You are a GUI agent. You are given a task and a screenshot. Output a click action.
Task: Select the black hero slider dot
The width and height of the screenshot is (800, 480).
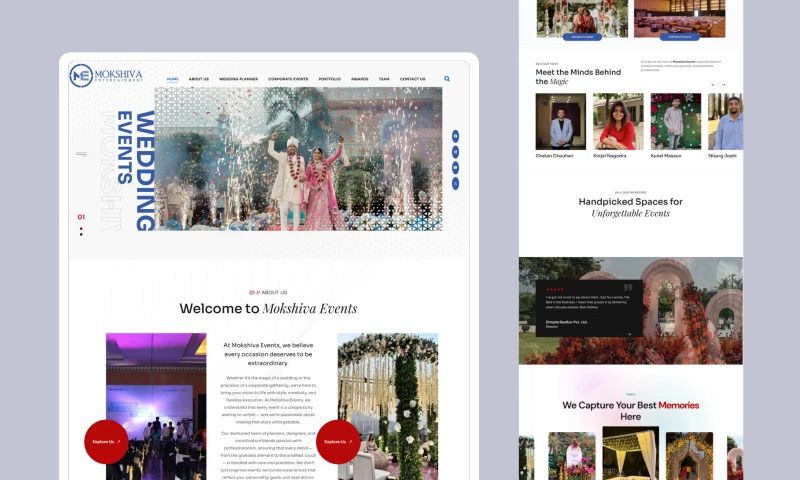(81, 234)
